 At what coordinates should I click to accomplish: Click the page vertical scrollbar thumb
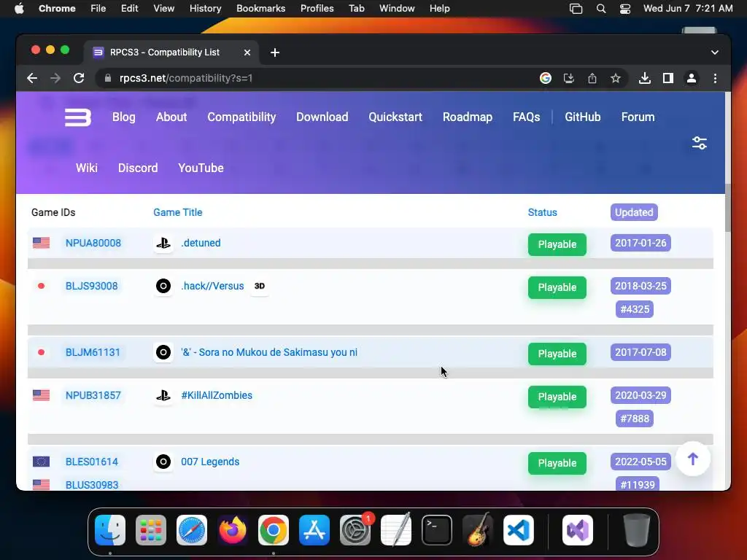(x=727, y=208)
